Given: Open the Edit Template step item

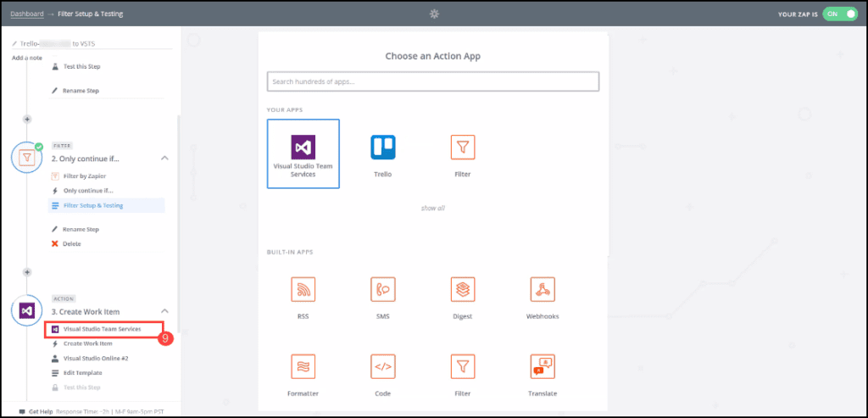Looking at the screenshot, I should pyautogui.click(x=82, y=373).
